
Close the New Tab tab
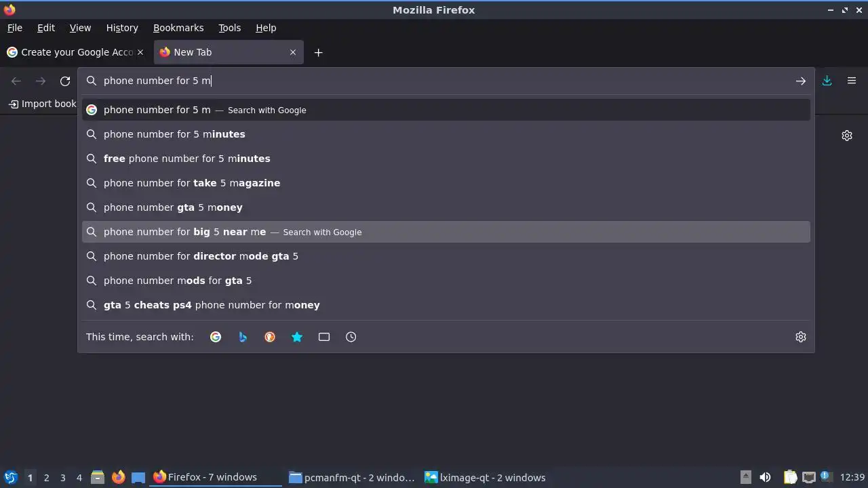tap(293, 52)
